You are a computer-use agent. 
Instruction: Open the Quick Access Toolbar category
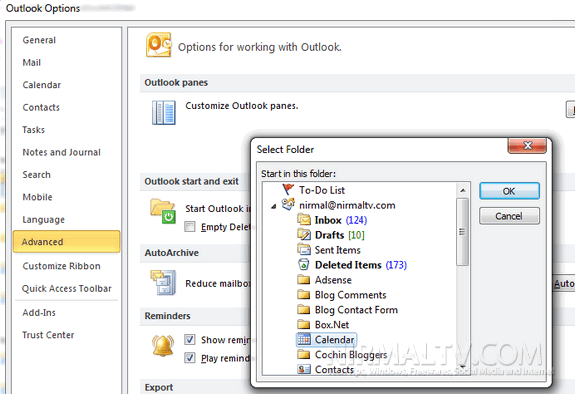(66, 288)
